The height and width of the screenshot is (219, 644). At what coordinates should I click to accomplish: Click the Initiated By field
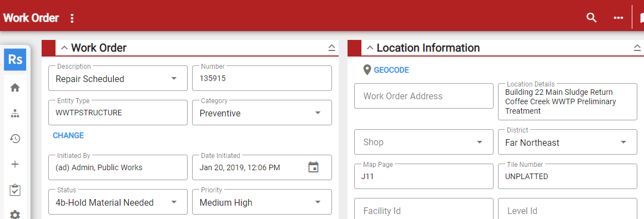click(118, 167)
